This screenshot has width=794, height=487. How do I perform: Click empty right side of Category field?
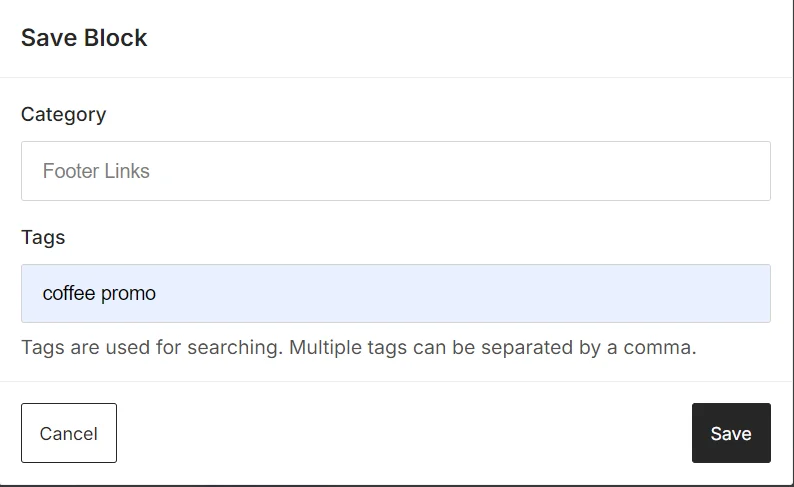click(600, 171)
